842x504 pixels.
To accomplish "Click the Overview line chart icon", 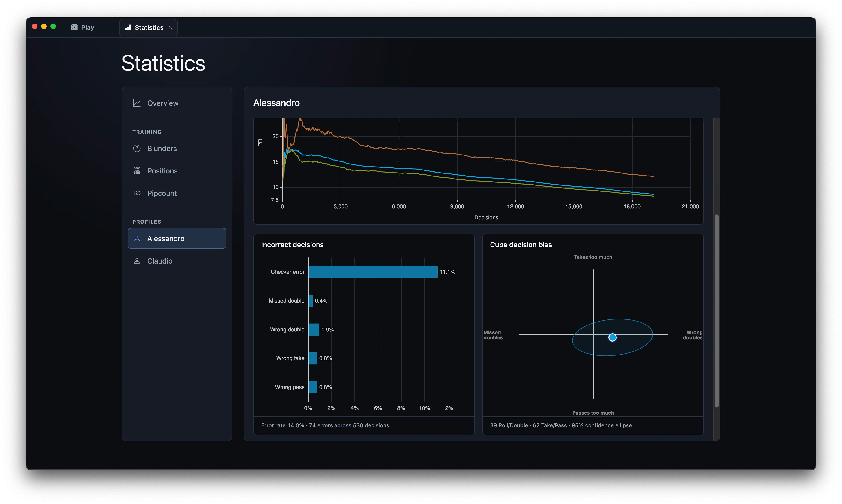I will point(137,103).
